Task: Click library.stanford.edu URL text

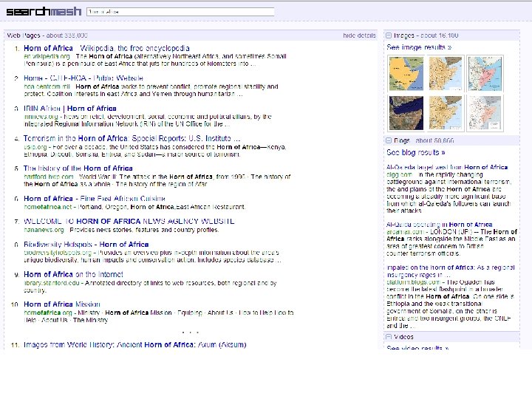Action: (52, 283)
